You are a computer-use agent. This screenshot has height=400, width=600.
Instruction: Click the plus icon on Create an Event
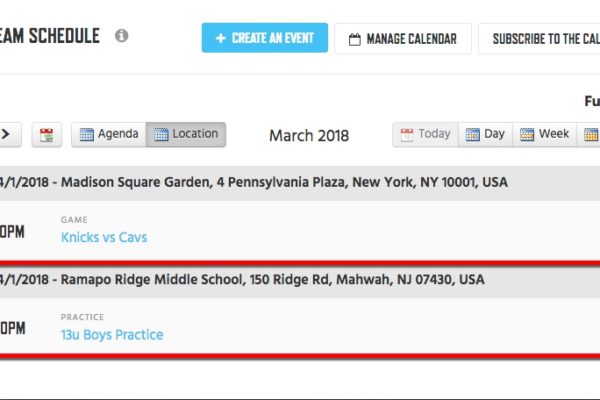tap(221, 38)
